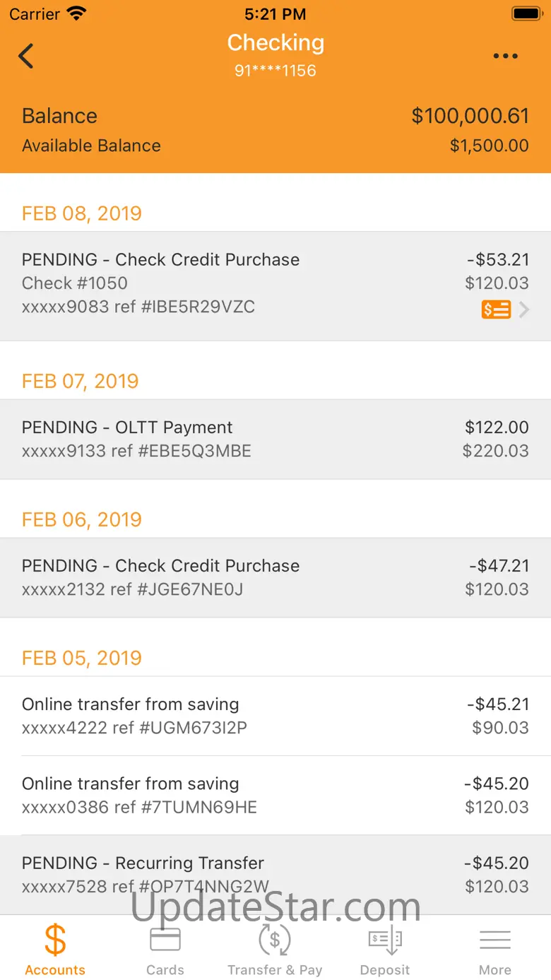Tap the back arrow icon

click(x=26, y=56)
